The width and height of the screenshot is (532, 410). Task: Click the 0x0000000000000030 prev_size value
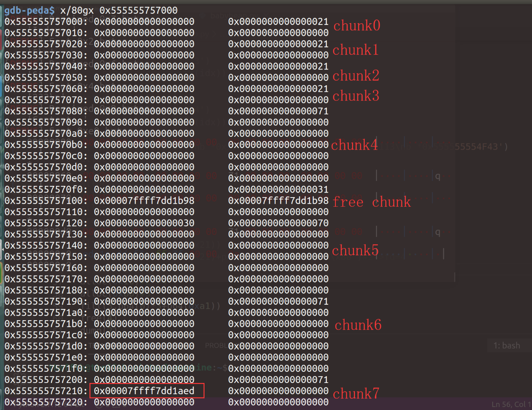(144, 223)
